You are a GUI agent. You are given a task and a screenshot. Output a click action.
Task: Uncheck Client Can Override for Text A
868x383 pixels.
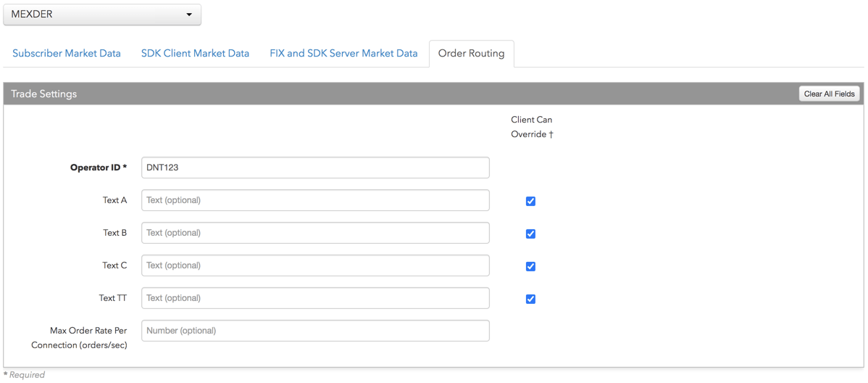click(530, 201)
